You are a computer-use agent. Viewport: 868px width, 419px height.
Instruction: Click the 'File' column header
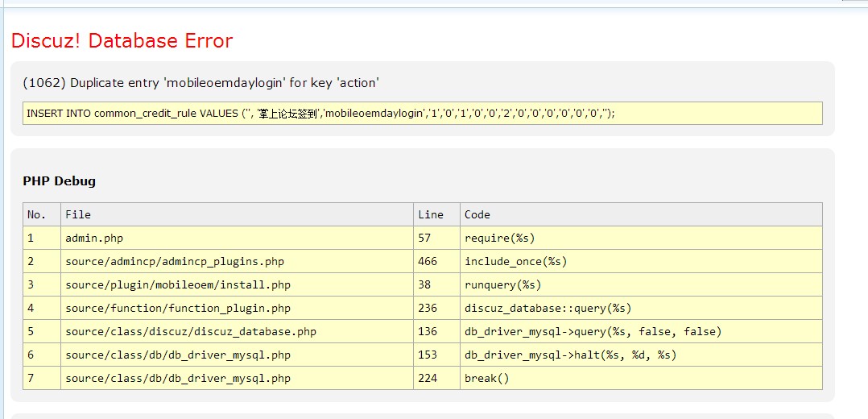point(237,214)
